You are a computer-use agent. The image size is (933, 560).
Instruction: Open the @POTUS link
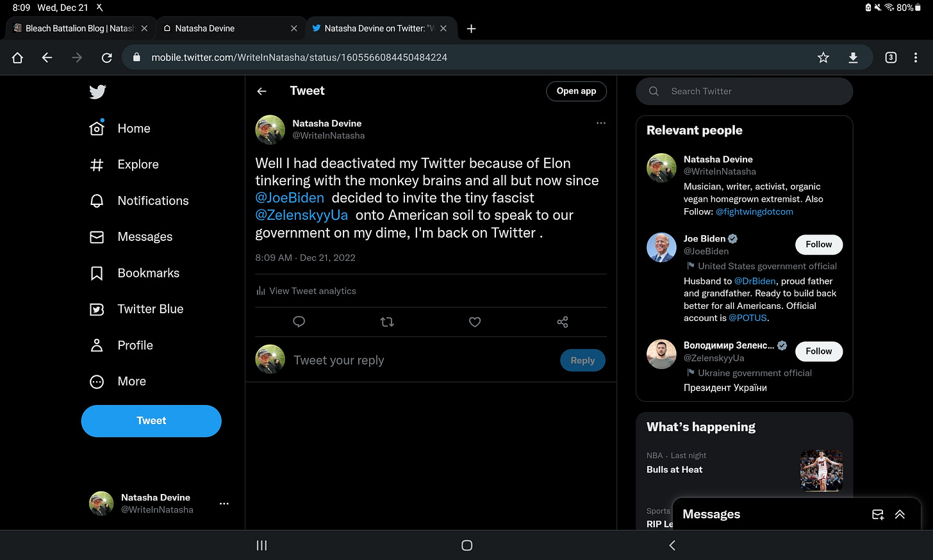click(748, 318)
